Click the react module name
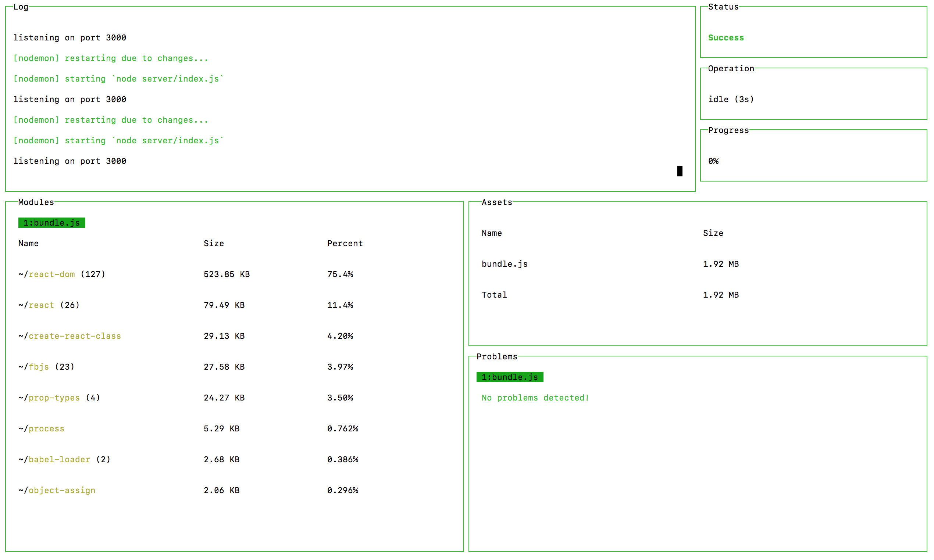Screen dimensions: 934x560 point(42,305)
